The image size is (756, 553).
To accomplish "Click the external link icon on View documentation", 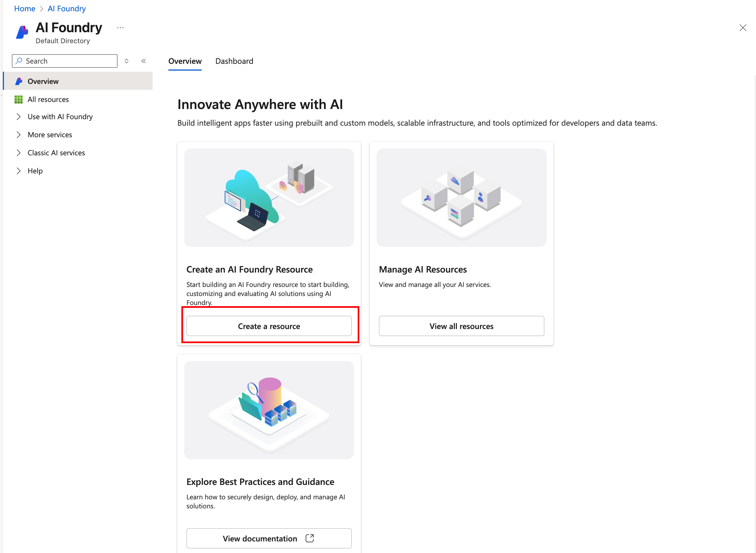I will pyautogui.click(x=310, y=538).
